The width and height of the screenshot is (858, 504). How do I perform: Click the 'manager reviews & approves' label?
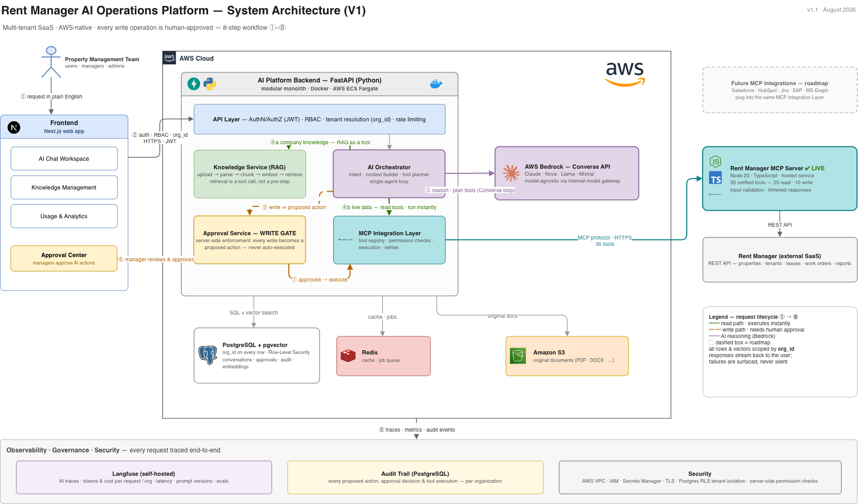click(x=156, y=260)
